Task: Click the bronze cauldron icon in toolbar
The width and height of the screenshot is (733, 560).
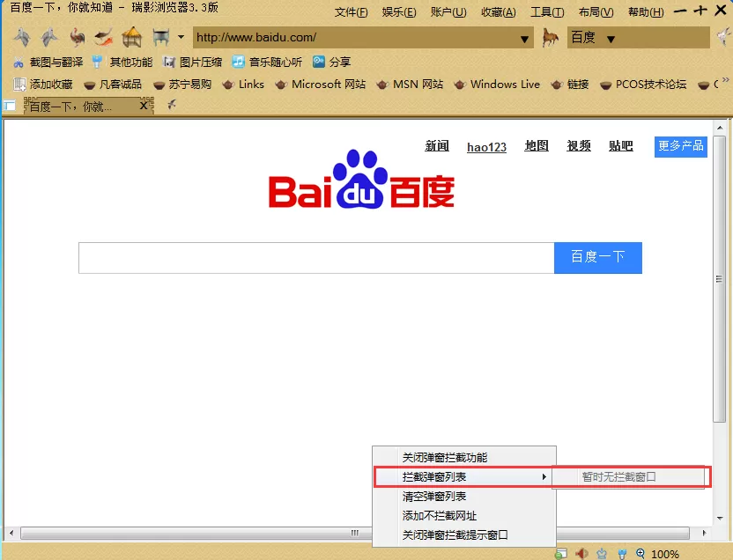Action: click(x=161, y=37)
